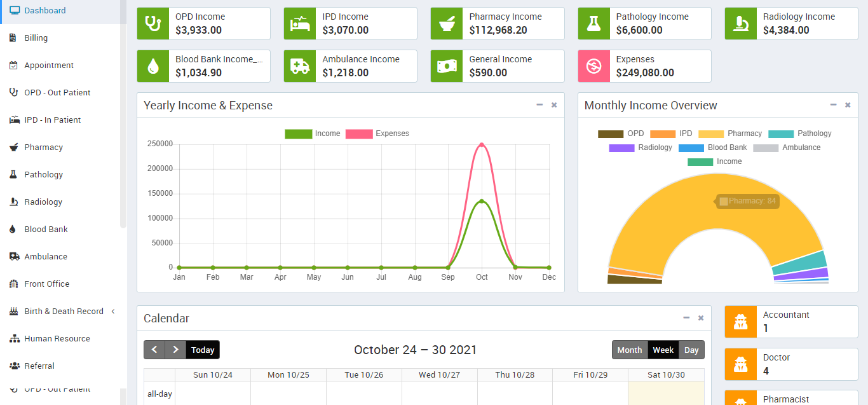868x405 pixels.
Task: Open Billing from the sidebar
Action: coord(36,38)
